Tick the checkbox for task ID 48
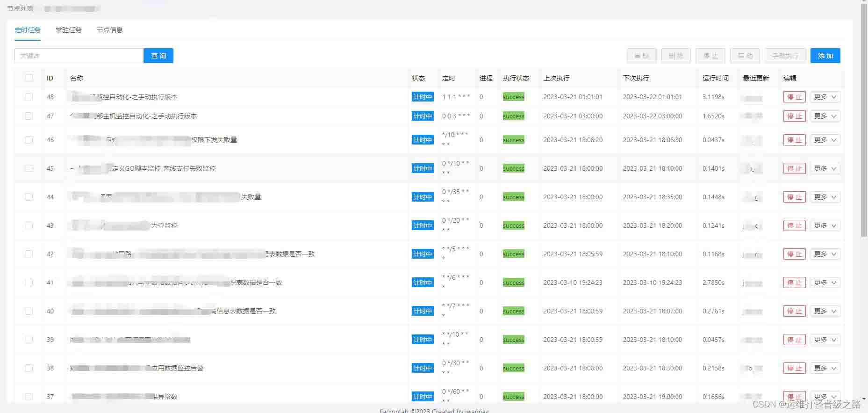Screen dimensions: 868x413 tap(29, 97)
